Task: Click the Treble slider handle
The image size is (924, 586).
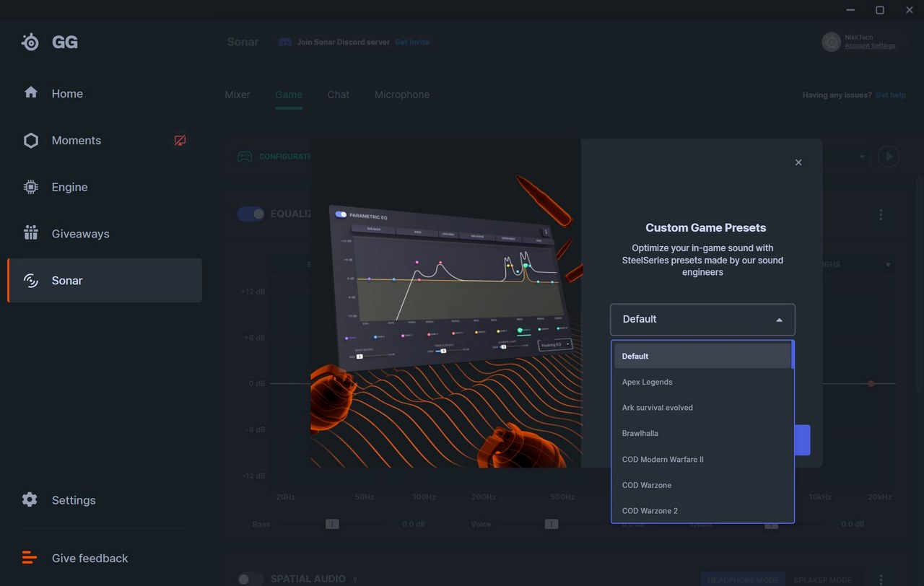Action: (771, 525)
